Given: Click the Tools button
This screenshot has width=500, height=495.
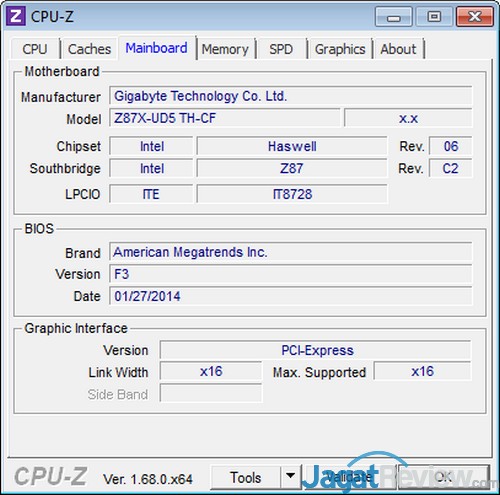Looking at the screenshot, I should (246, 477).
